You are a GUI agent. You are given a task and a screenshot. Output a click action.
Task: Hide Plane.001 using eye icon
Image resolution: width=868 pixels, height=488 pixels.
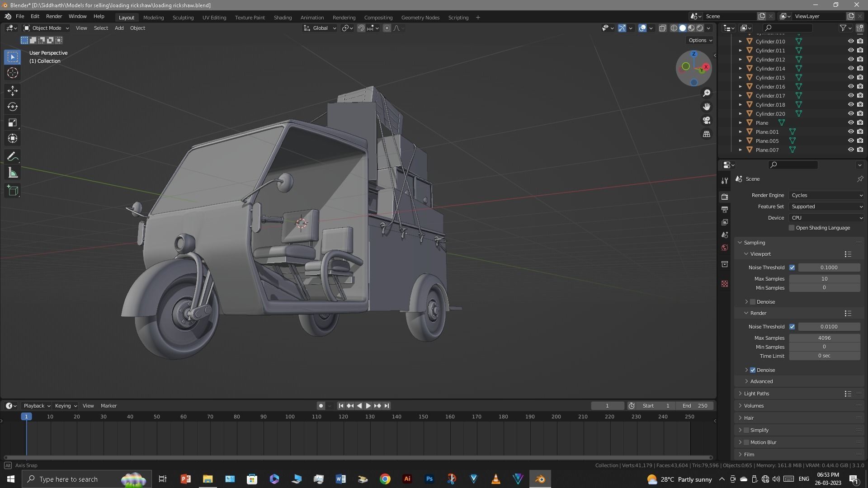(851, 131)
